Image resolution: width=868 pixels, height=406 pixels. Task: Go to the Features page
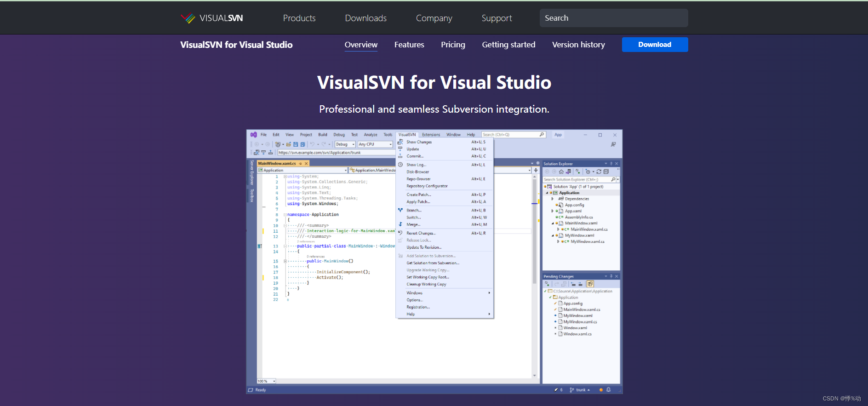[x=409, y=45]
